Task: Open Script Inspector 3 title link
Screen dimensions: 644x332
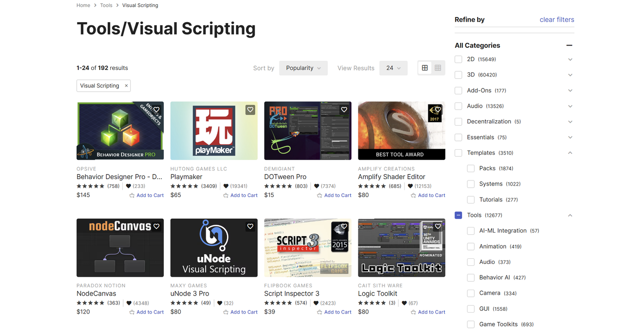Action: coord(292,294)
